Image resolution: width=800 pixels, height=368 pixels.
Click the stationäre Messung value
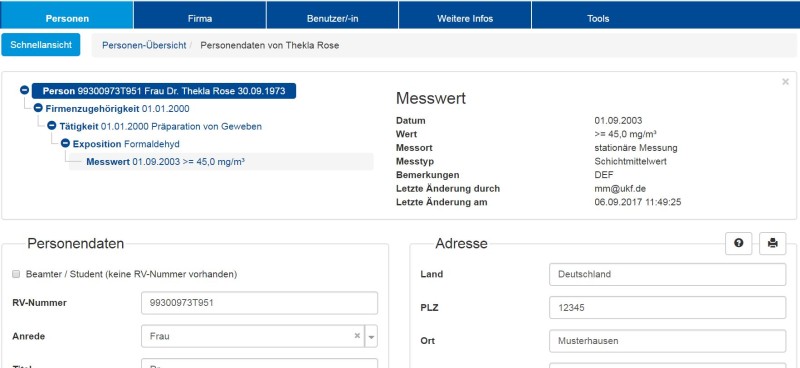[636, 148]
